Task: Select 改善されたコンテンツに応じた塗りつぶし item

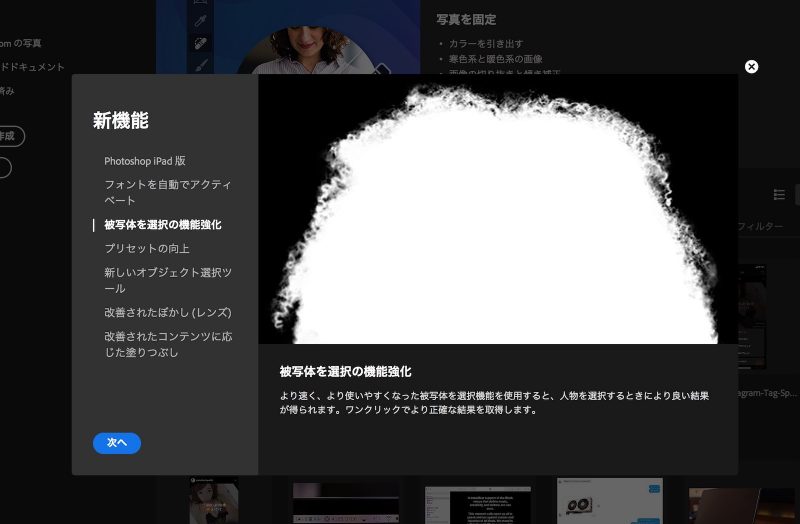Action: pos(168,344)
